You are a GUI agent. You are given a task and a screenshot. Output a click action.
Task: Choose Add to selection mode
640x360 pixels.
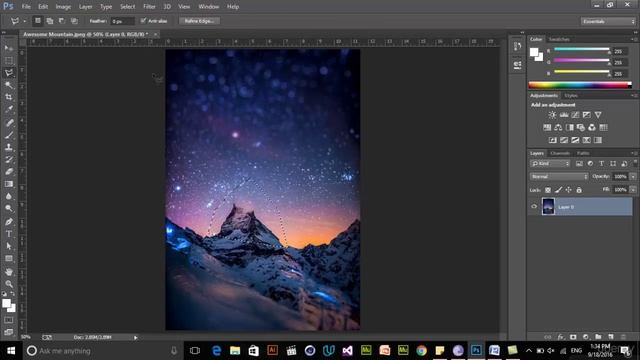click(50, 21)
